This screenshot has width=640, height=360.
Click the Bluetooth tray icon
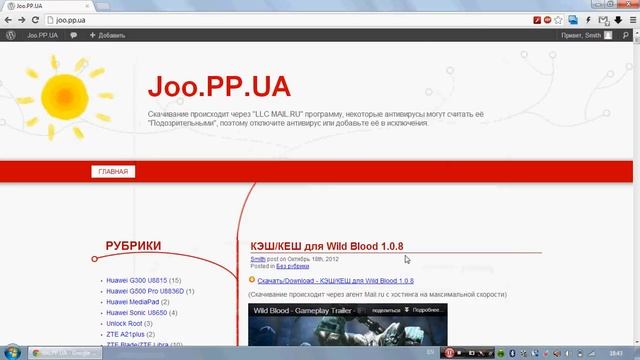[x=512, y=353]
